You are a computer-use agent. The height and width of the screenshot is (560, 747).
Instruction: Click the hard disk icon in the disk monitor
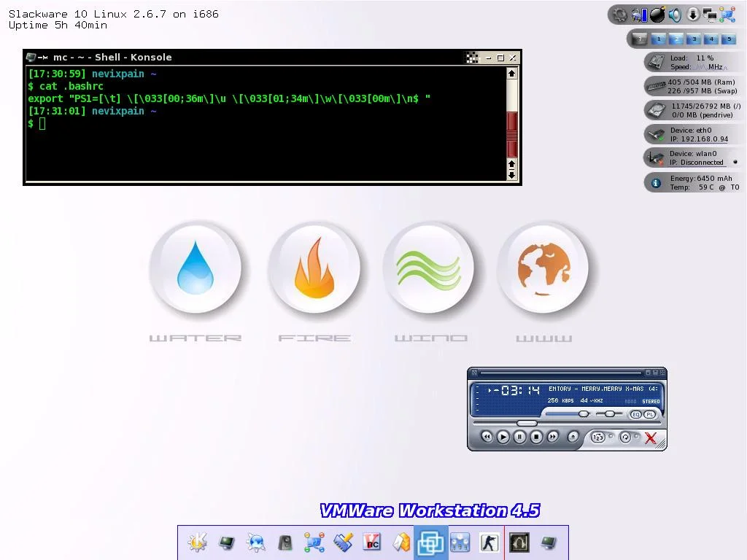click(656, 110)
